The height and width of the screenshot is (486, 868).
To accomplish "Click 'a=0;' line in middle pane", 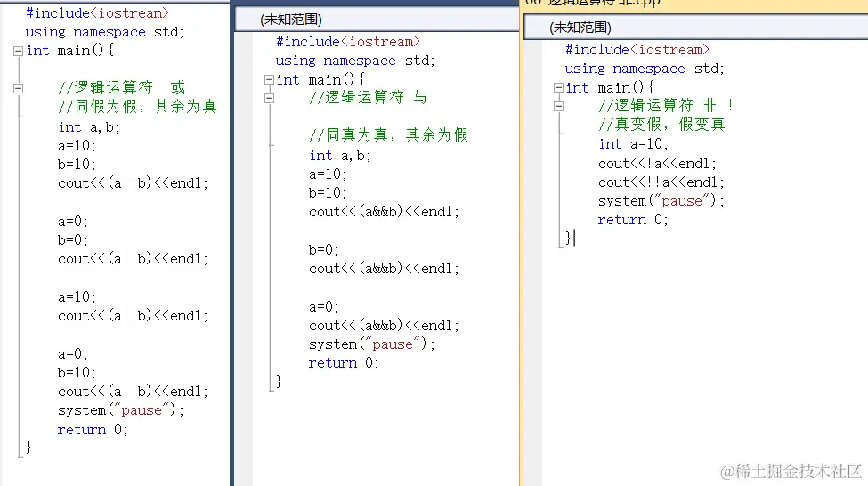I will pyautogui.click(x=324, y=307).
